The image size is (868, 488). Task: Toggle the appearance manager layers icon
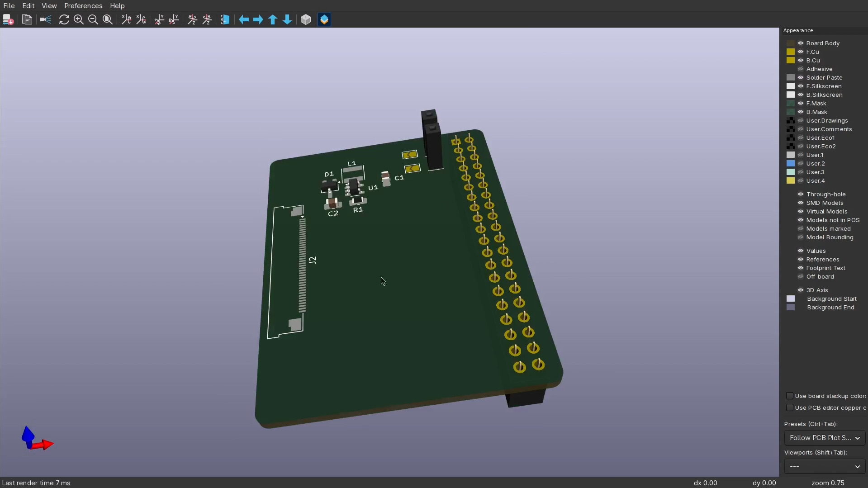324,19
